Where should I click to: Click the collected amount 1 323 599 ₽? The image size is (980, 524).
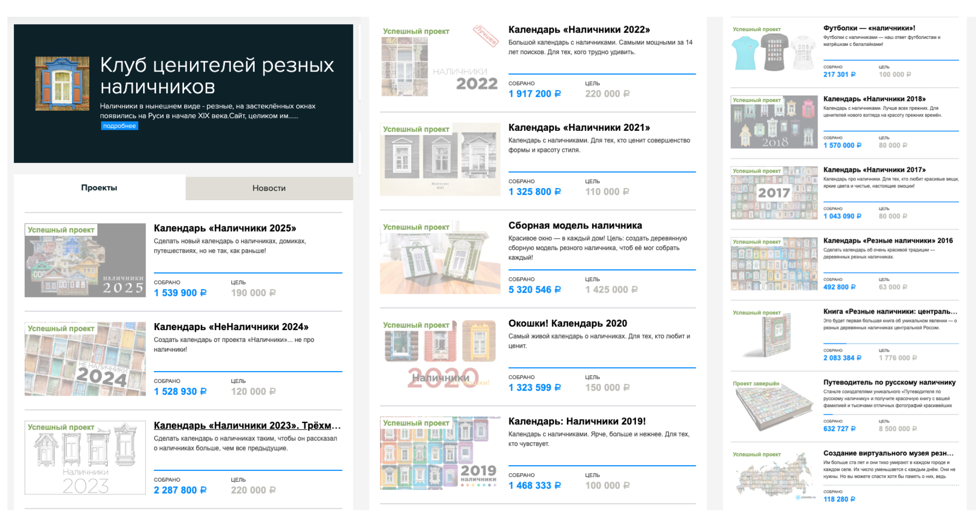pyautogui.click(x=535, y=387)
